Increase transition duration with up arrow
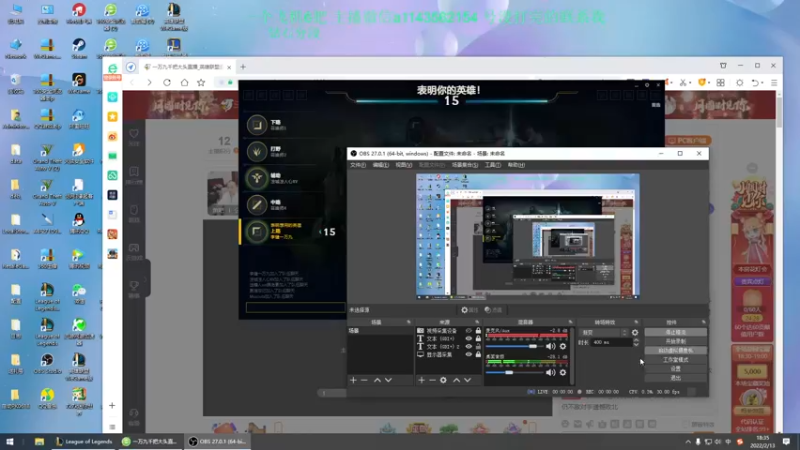This screenshot has width=800, height=450. coord(636,340)
